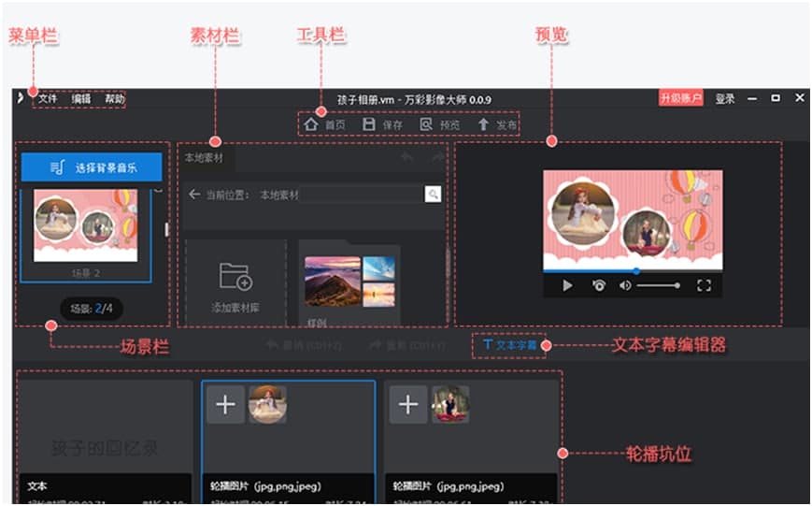The width and height of the screenshot is (812, 506).
Task: Toggle the preview eye icon in player controls
Action: coord(599,285)
